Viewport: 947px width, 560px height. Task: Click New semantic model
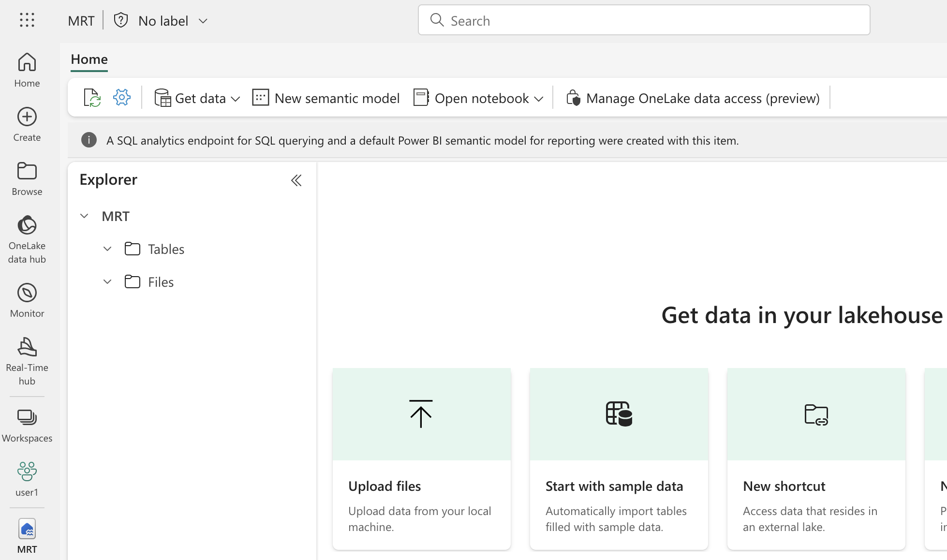coord(326,98)
